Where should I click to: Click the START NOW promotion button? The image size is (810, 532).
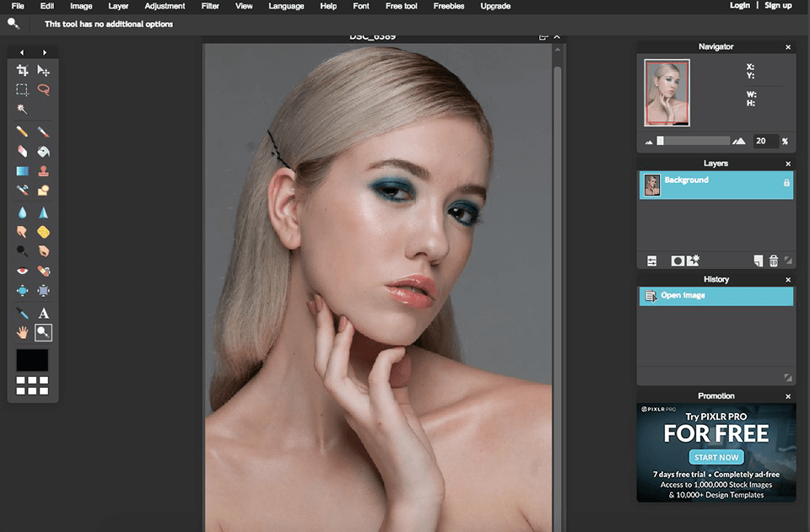716,457
